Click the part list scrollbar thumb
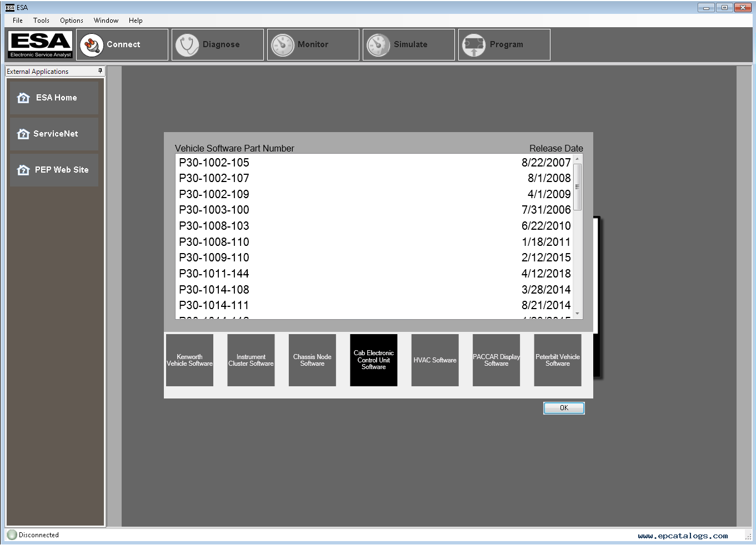The width and height of the screenshot is (756, 545). [578, 187]
